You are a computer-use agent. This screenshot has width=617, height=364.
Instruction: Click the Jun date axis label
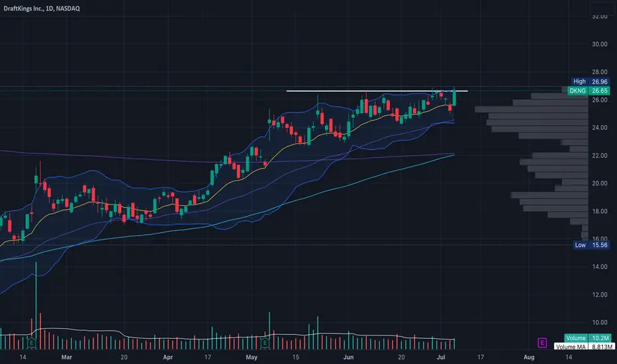348,357
